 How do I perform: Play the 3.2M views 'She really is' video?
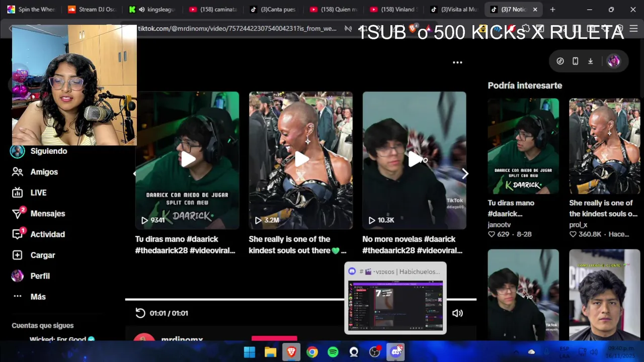click(301, 160)
